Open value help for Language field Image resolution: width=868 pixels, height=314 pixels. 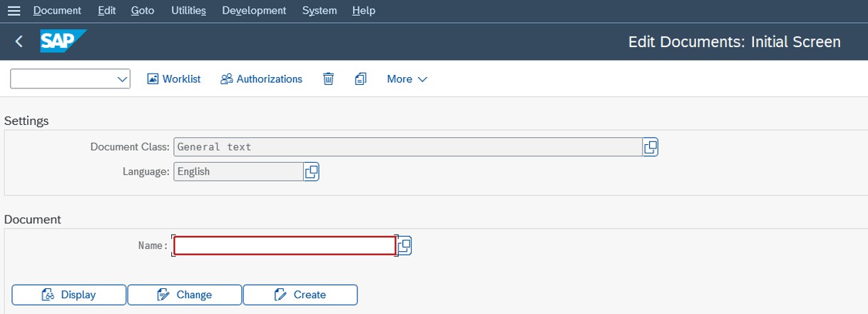311,171
